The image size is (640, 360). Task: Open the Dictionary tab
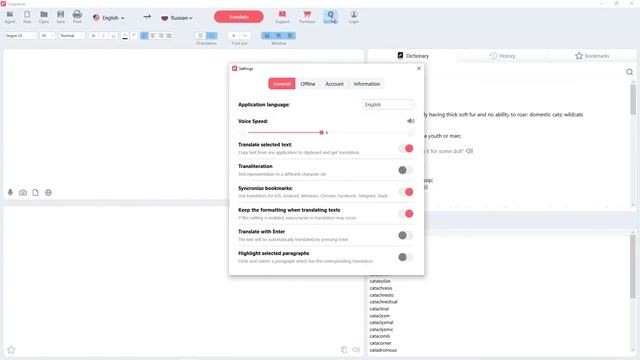tap(413, 56)
